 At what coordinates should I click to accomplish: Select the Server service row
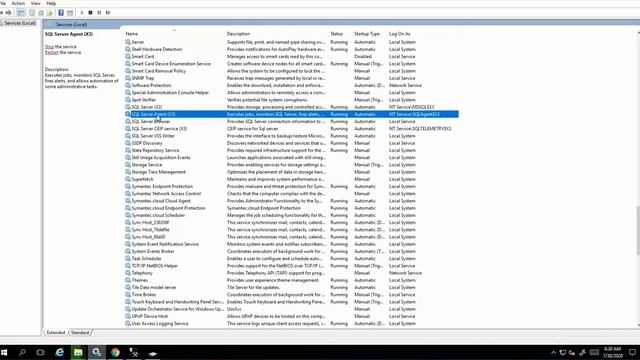[x=292, y=42]
